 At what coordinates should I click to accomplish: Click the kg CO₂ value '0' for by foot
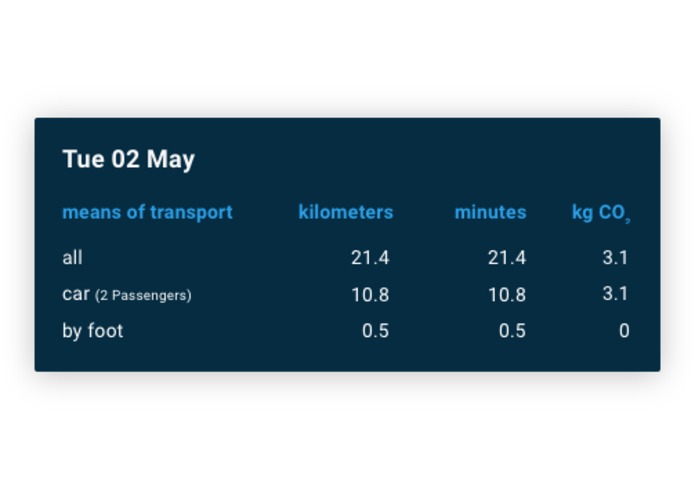point(624,331)
